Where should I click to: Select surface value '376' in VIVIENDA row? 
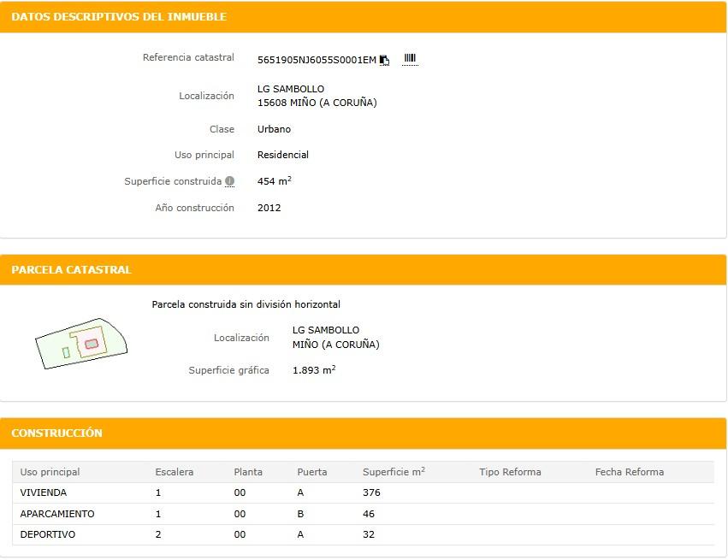pyautogui.click(x=371, y=492)
